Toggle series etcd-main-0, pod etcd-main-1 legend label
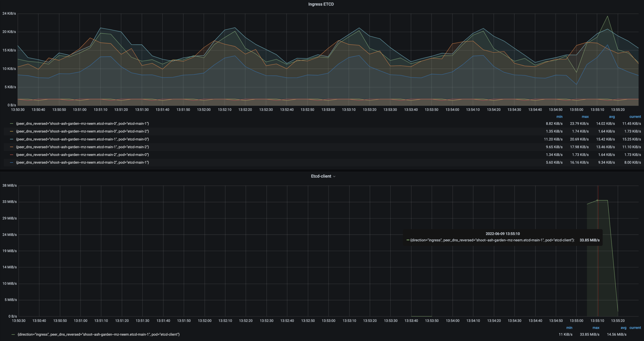 [x=83, y=124]
